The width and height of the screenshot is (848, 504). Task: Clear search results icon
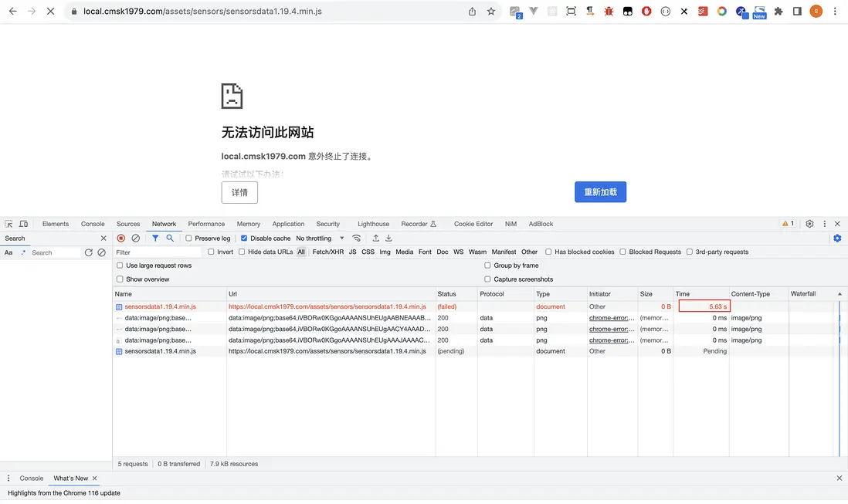(x=102, y=253)
